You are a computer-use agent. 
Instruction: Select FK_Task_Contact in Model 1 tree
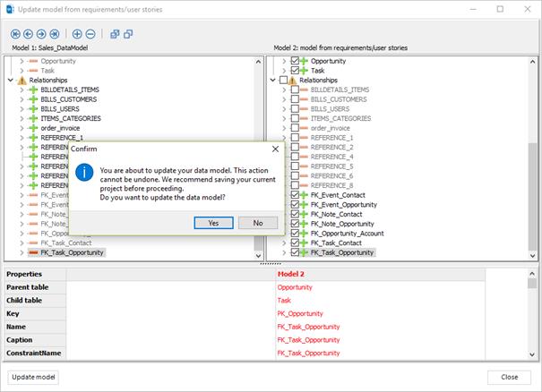(x=66, y=243)
